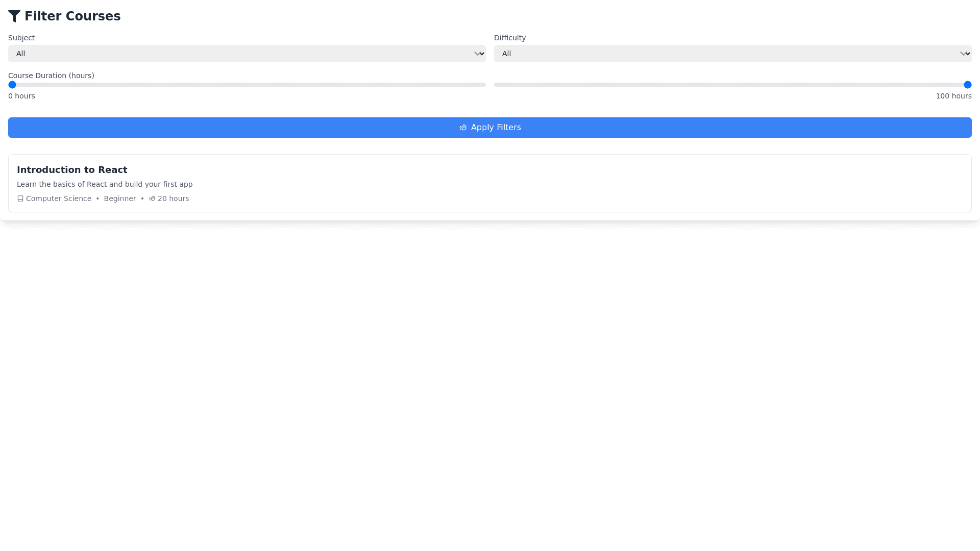Viewport: 980px width, 551px height.
Task: Click the maximum duration slider handle
Action: tap(967, 85)
